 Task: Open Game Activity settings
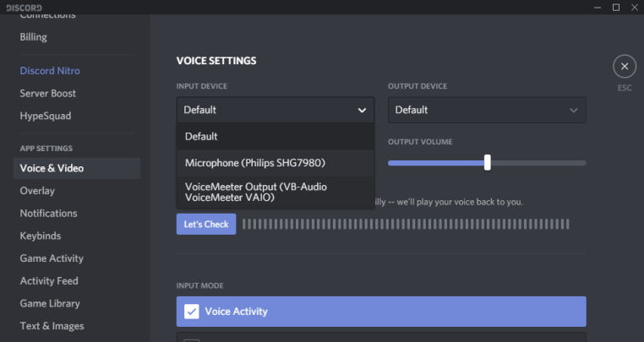(52, 258)
